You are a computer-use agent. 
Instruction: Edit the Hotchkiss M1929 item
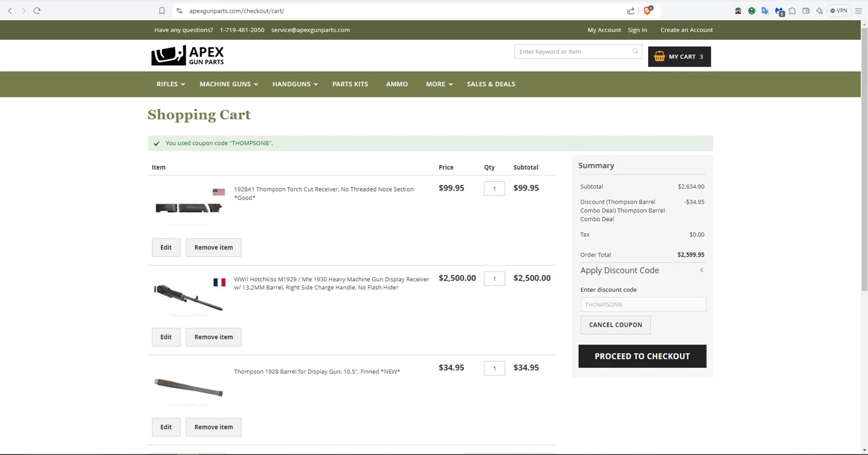166,337
